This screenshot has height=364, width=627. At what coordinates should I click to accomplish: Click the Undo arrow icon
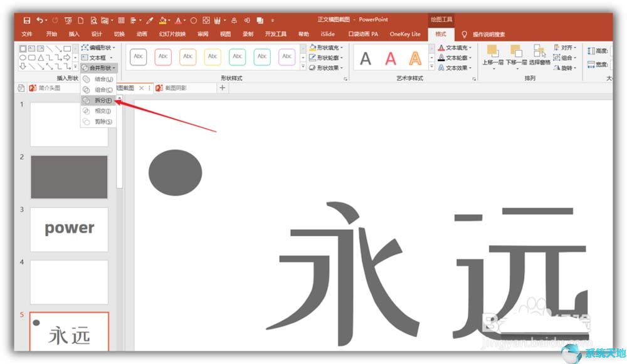coord(40,20)
